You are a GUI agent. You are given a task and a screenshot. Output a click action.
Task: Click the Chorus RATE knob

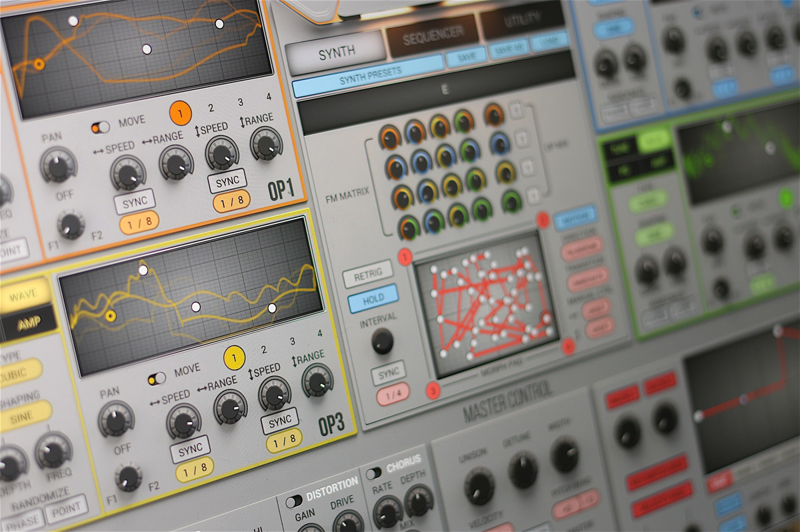[388, 511]
